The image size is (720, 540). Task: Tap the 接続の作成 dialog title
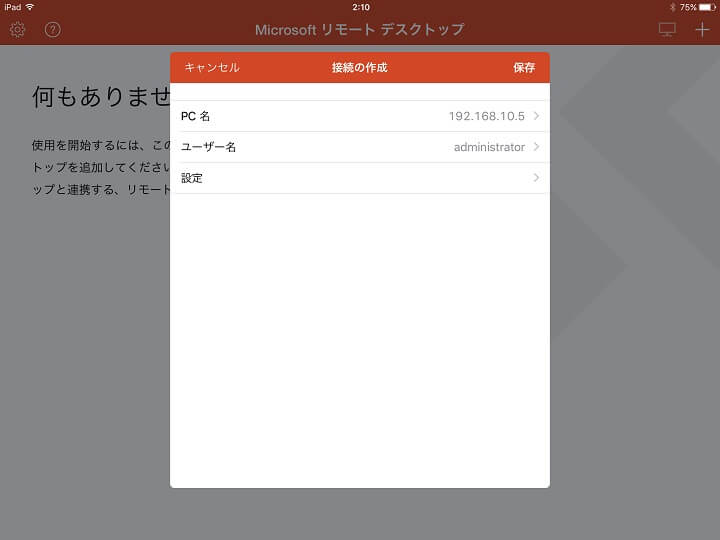[360, 68]
